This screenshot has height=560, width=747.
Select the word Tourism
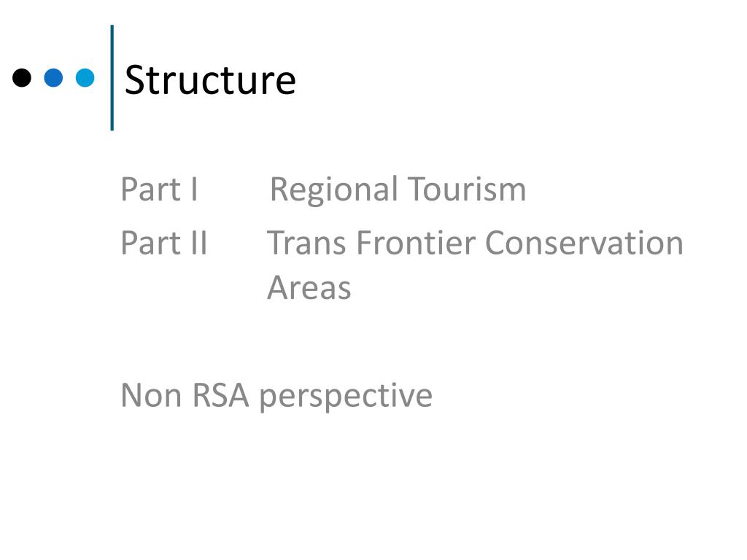pyautogui.click(x=467, y=190)
